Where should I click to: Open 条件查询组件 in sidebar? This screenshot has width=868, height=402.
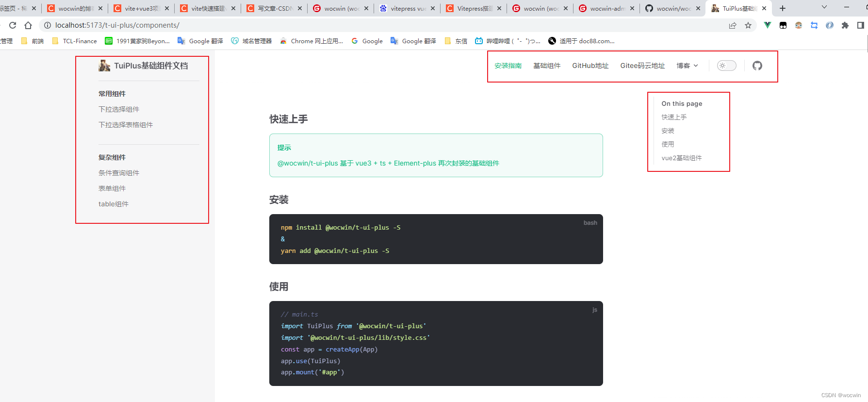coord(119,173)
